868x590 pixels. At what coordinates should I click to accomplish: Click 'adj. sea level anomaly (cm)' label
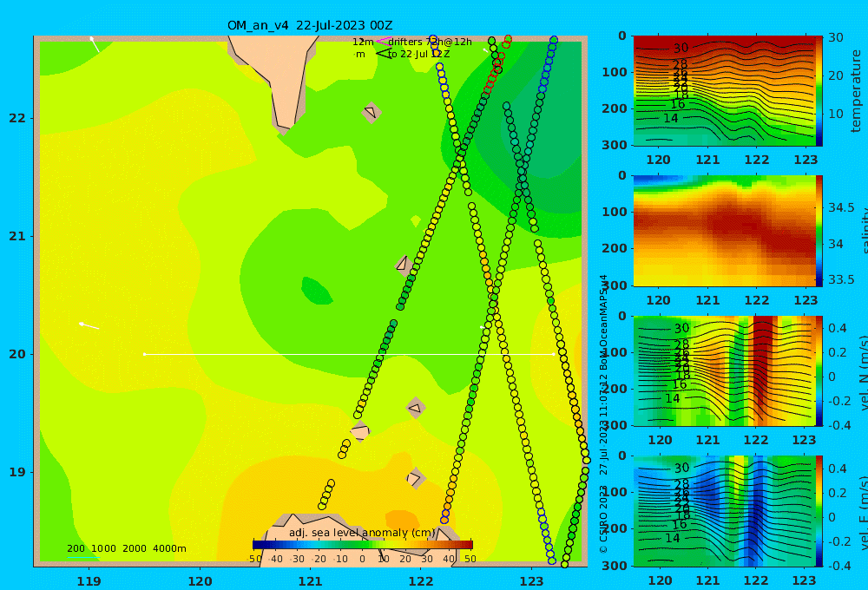point(363,533)
